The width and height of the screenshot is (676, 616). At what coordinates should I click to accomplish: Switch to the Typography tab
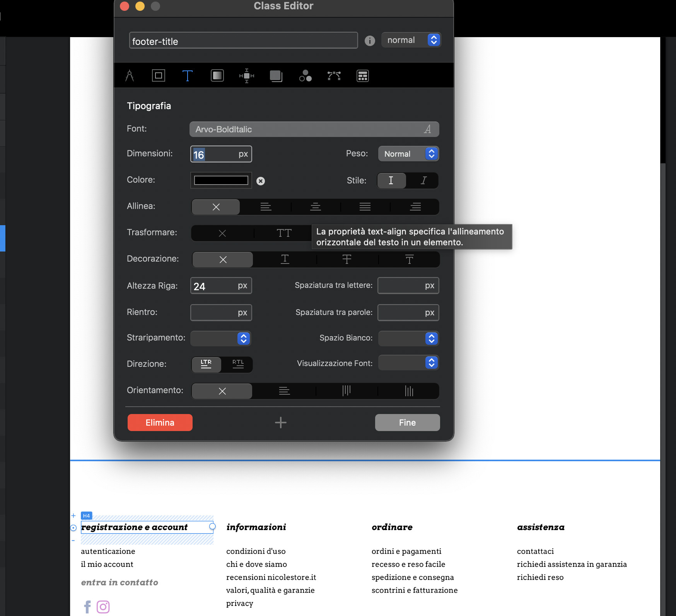coord(188,76)
